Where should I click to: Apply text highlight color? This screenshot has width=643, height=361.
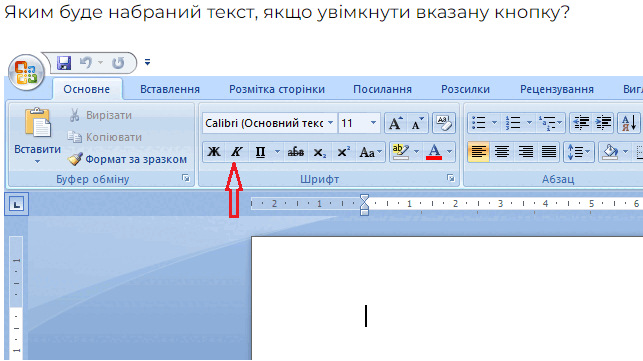coord(400,152)
